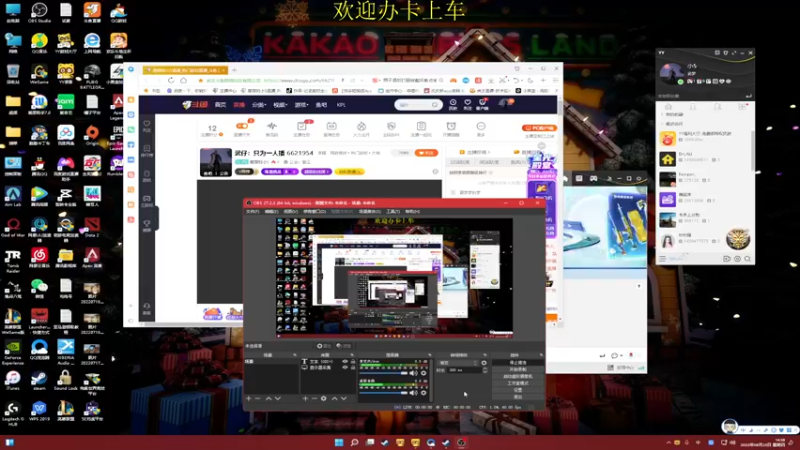Open the iTunes desktop shortcut
The image size is (800, 450).
[13, 380]
